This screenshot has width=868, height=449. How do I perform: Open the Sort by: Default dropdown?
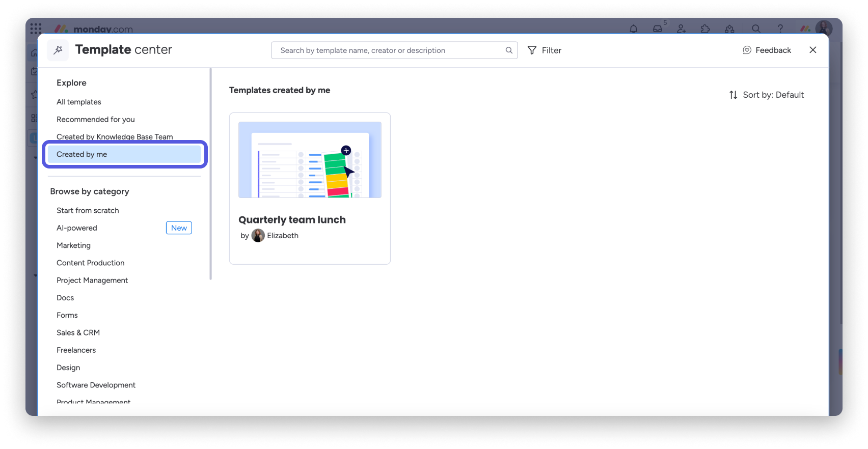point(767,95)
